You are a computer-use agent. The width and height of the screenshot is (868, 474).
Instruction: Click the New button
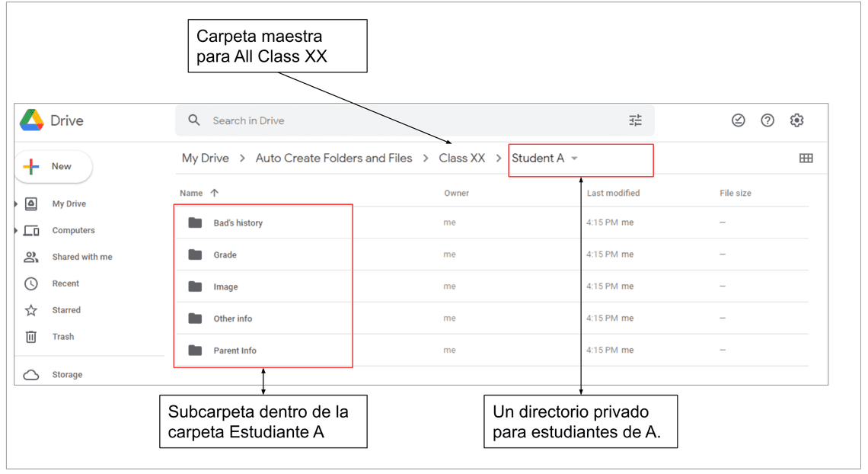[x=53, y=166]
